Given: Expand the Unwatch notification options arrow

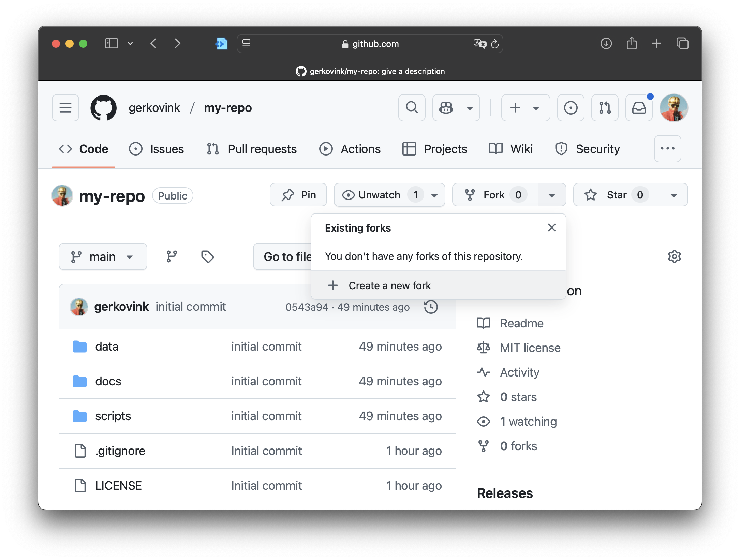Looking at the screenshot, I should [434, 195].
